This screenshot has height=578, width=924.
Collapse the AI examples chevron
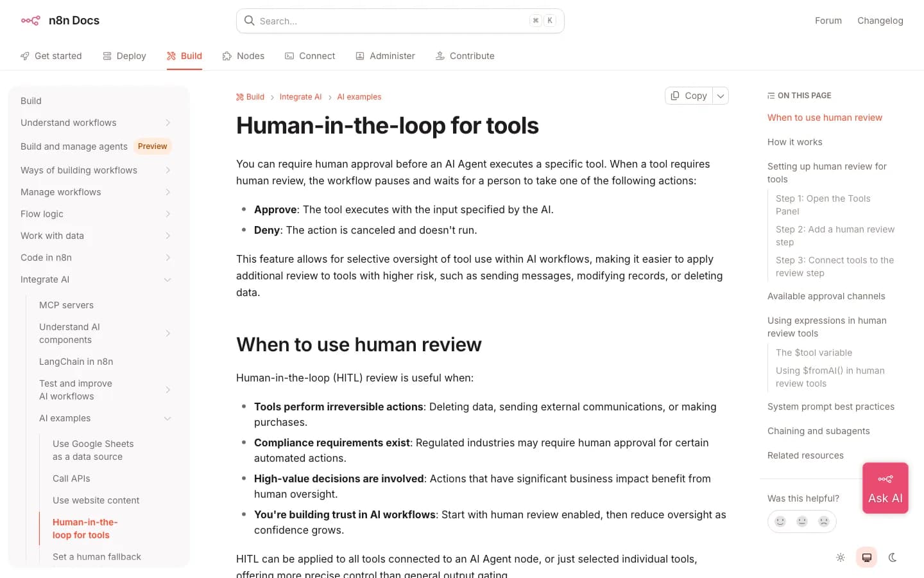coord(168,418)
